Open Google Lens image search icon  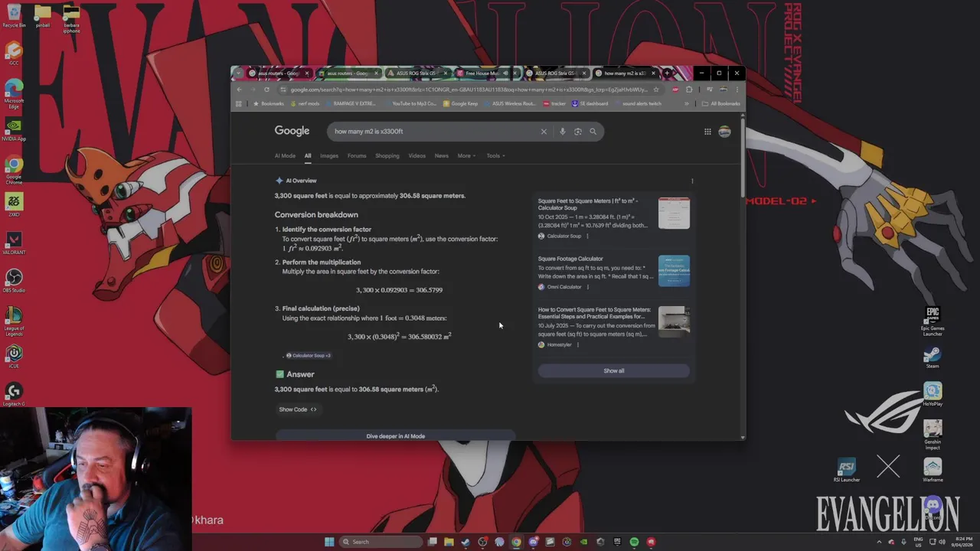(578, 132)
